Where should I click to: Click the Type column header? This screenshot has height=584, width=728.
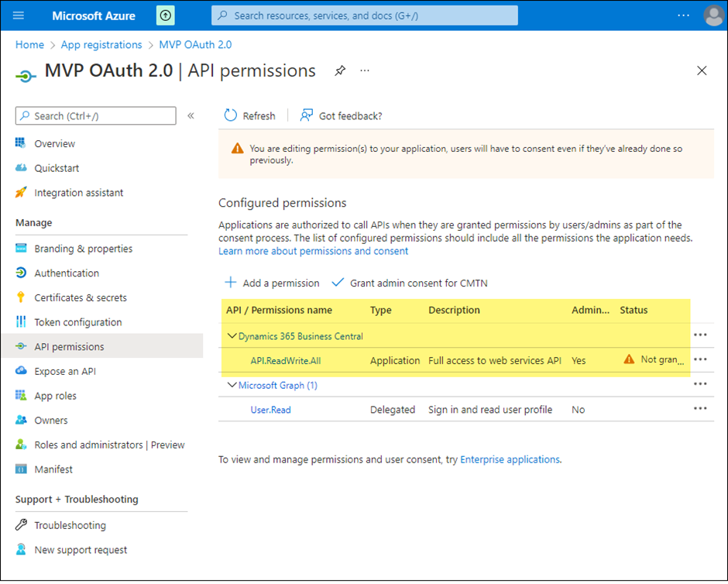coord(381,310)
